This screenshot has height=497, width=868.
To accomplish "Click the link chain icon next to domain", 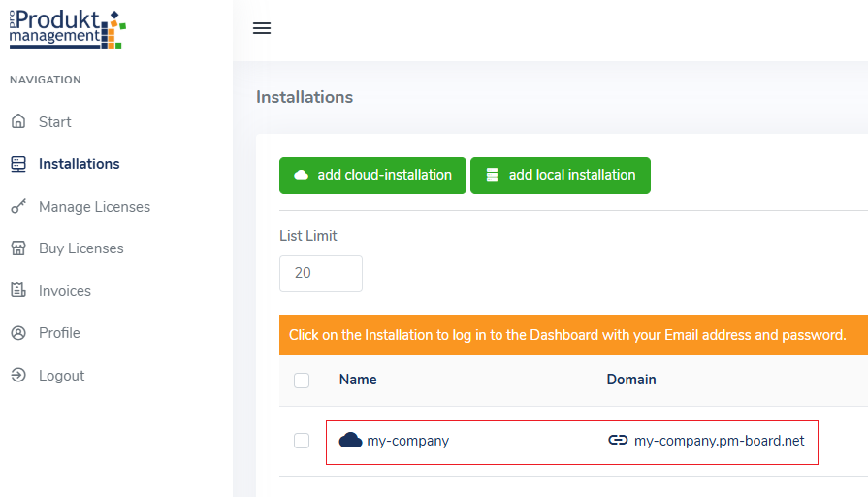I will [618, 441].
